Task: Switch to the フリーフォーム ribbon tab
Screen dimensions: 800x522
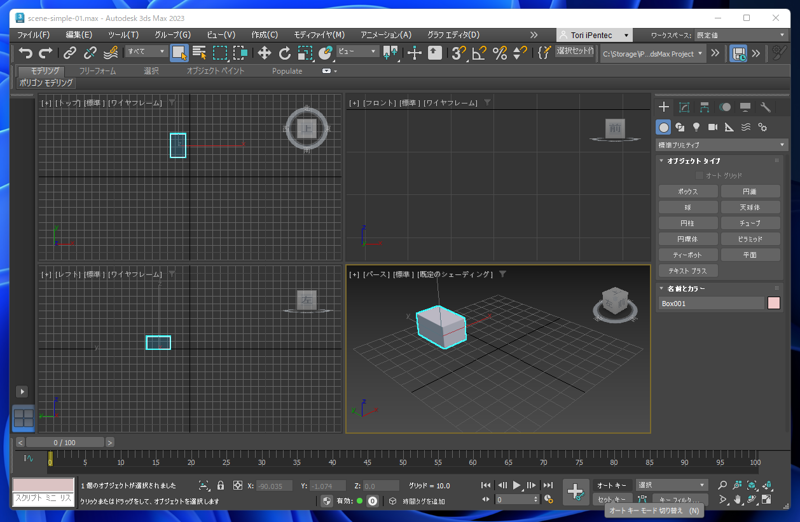Action: (x=97, y=71)
